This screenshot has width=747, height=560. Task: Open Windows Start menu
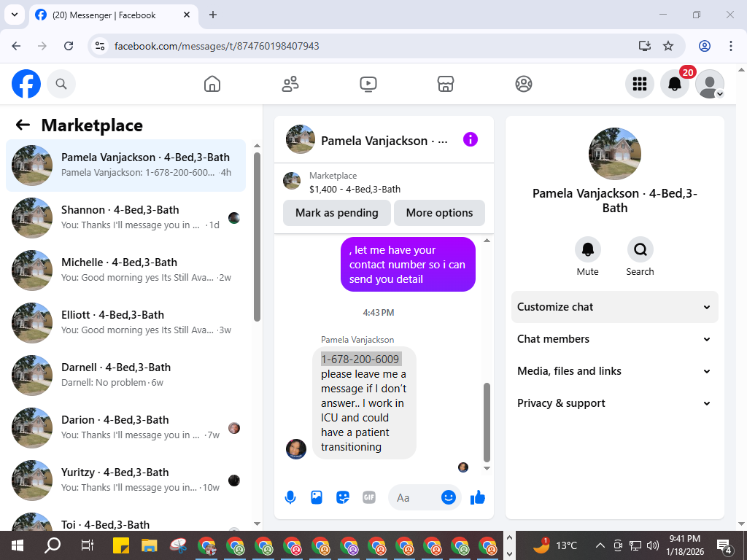point(18,545)
